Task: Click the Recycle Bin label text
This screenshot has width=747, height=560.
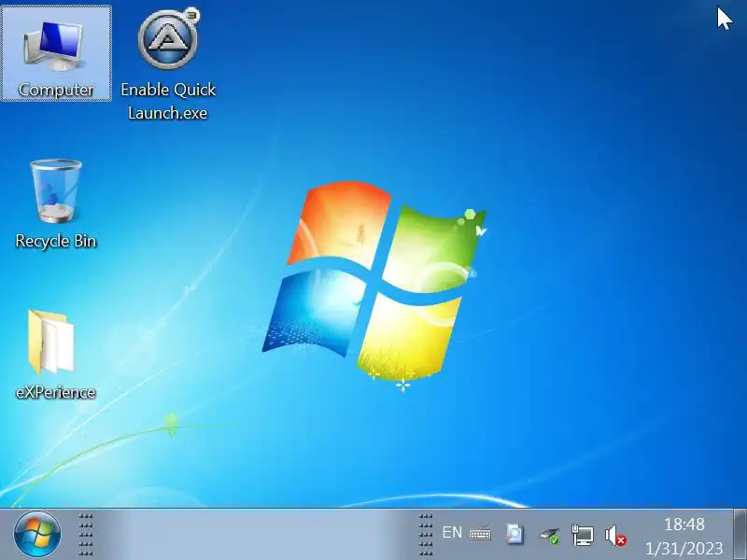Action: pos(56,241)
